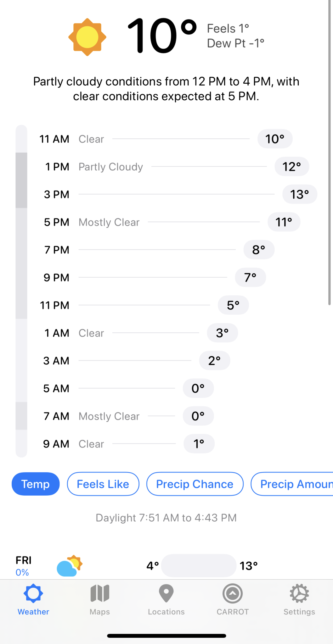Open the Settings gear icon
Viewport: 333px width, 644px height.
(299, 593)
